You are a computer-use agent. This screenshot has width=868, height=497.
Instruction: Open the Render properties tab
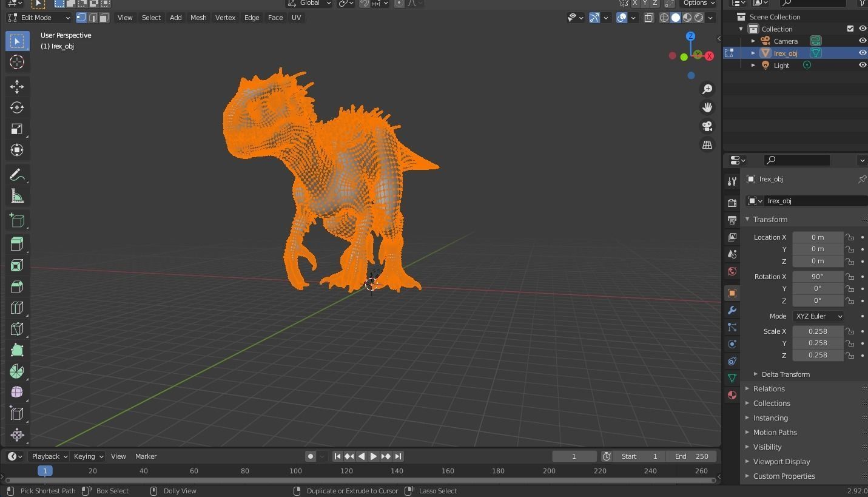pos(732,203)
